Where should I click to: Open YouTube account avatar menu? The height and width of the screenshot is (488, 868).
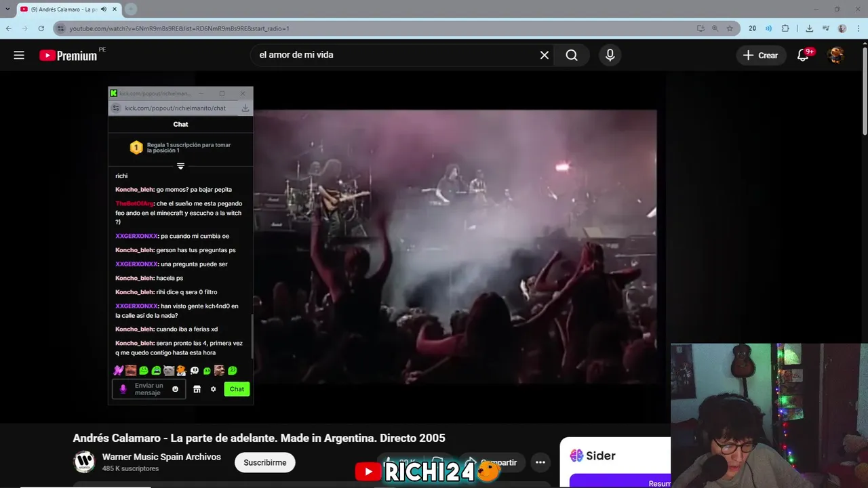(x=836, y=56)
